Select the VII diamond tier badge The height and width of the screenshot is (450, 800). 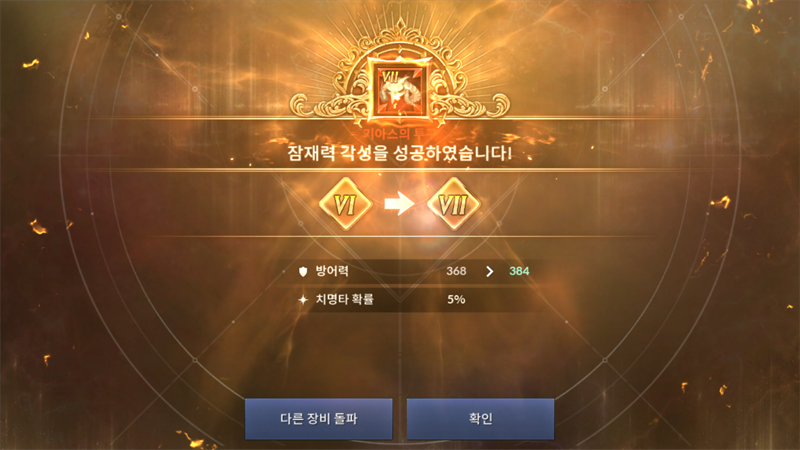pos(453,204)
